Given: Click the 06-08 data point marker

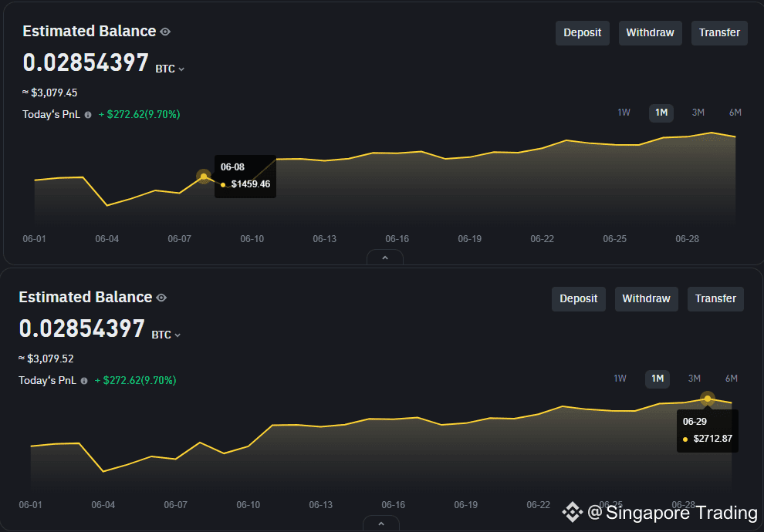Looking at the screenshot, I should [204, 177].
